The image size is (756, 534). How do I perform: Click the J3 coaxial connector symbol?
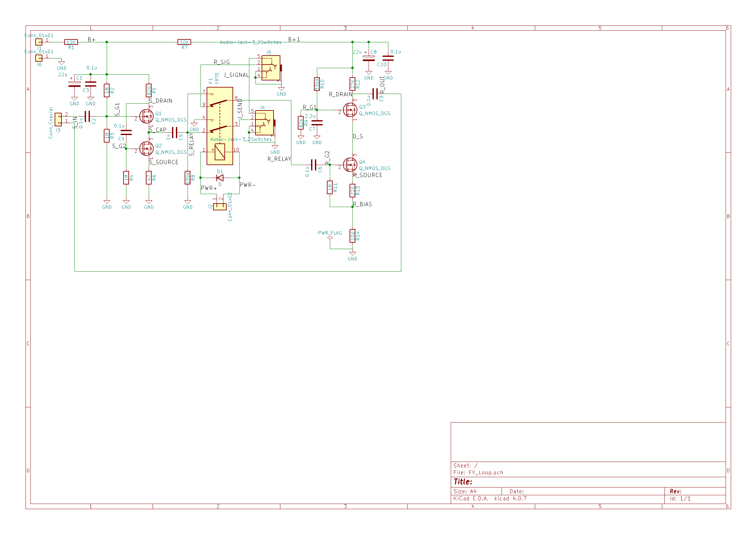pyautogui.click(x=58, y=120)
